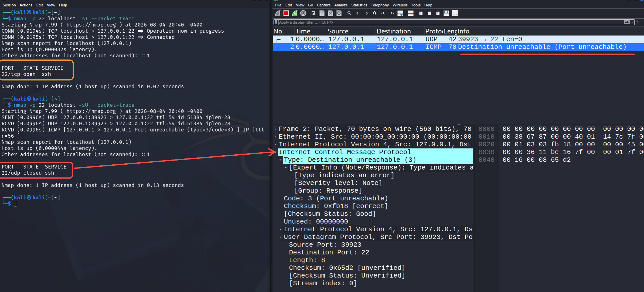Open Wireshark's Capture menu
The height and width of the screenshot is (292, 644).
pos(324,5)
